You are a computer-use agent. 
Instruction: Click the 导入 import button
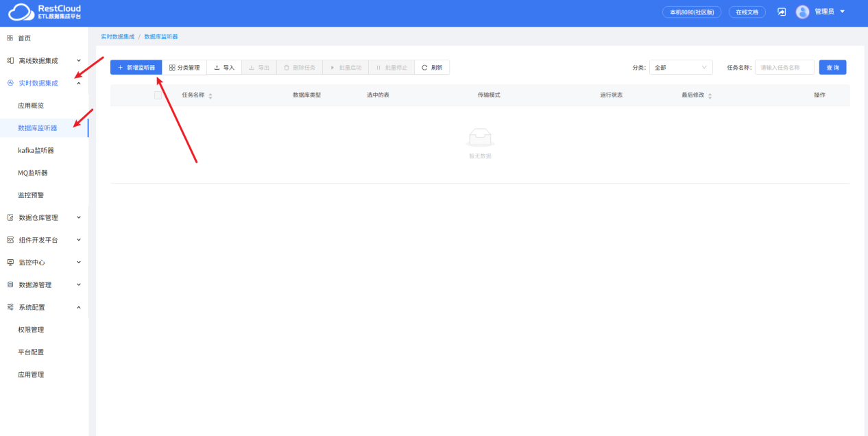tap(224, 68)
